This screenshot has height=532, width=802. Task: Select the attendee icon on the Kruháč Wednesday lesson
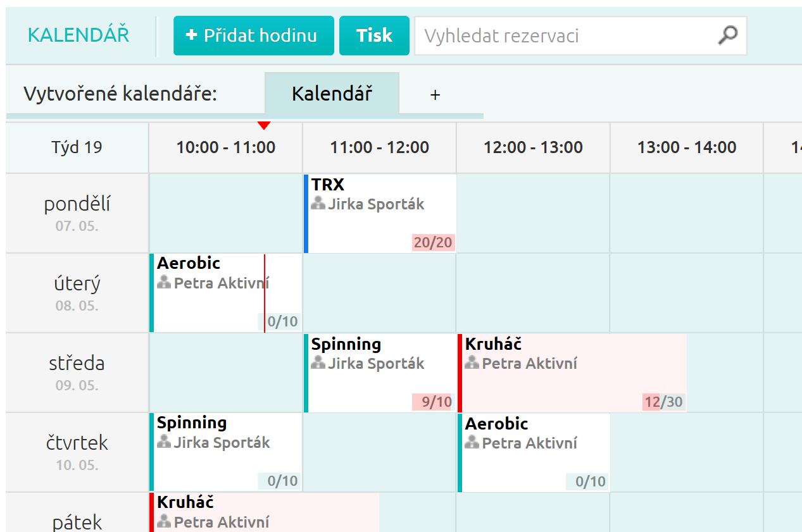(x=472, y=363)
